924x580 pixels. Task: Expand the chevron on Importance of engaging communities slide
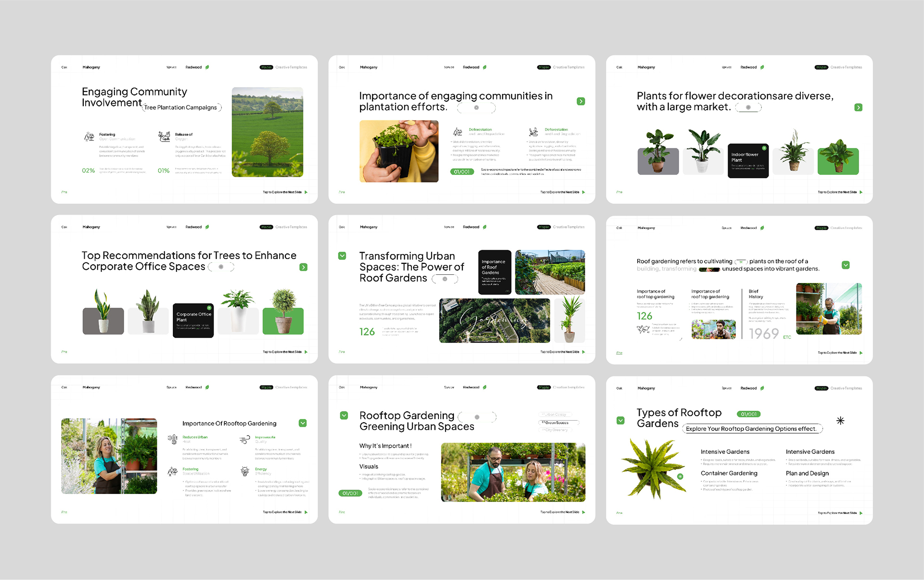point(581,101)
